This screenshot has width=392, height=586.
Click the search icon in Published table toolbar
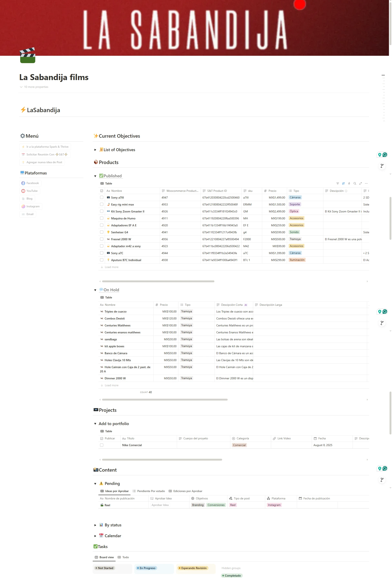[x=355, y=183]
